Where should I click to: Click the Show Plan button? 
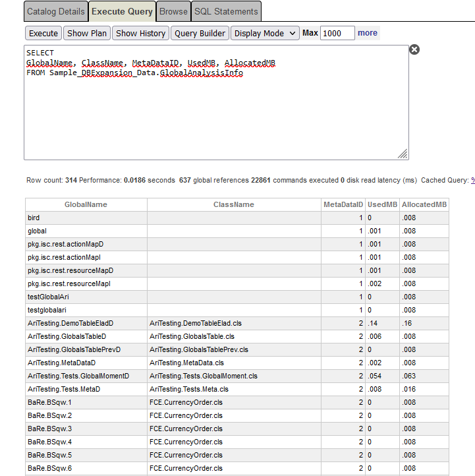pos(87,33)
